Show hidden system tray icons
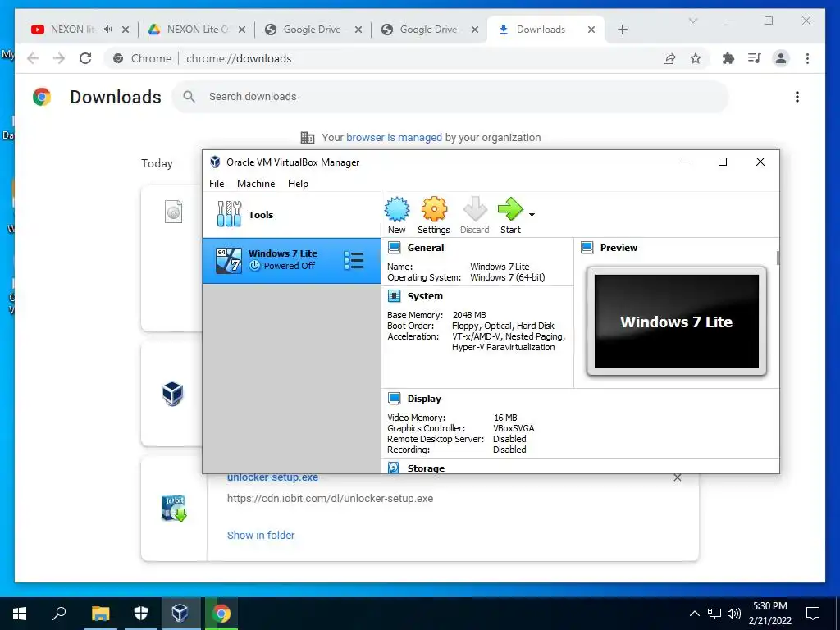The image size is (840, 630). [x=694, y=614]
